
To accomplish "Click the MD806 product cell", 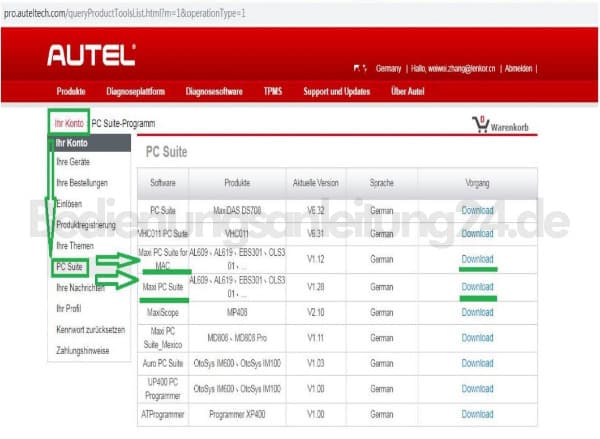I will click(x=237, y=338).
